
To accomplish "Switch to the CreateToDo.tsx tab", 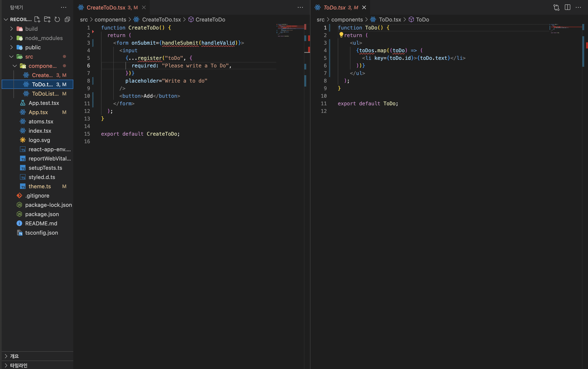I will click(x=106, y=8).
